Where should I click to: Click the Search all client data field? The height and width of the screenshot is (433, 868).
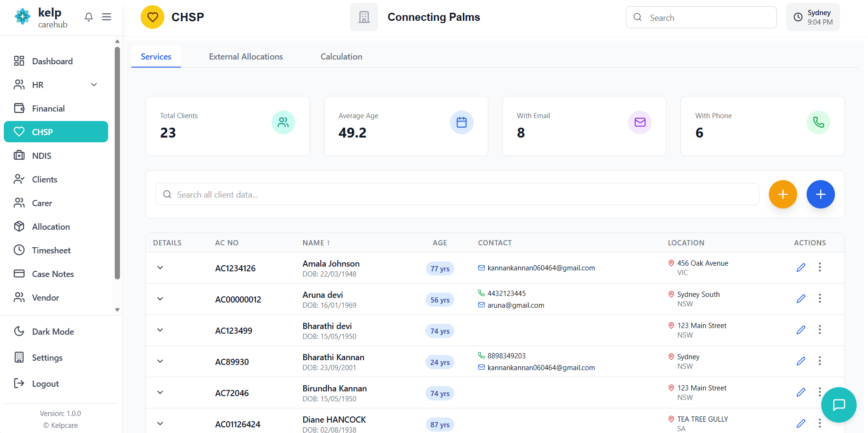(457, 195)
